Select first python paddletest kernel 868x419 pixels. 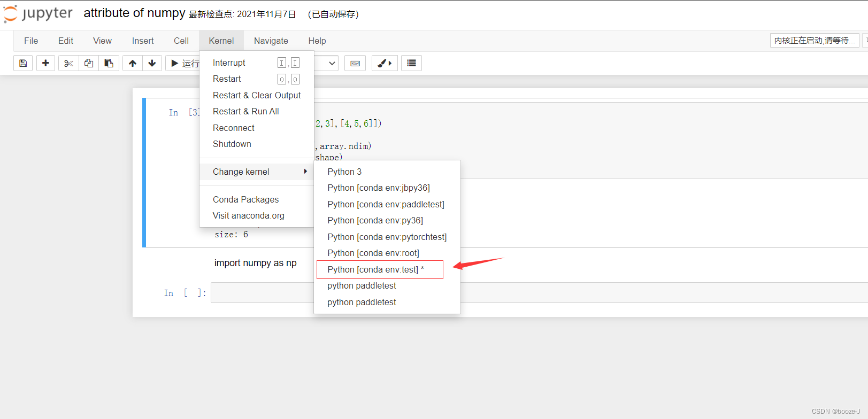(x=387, y=285)
